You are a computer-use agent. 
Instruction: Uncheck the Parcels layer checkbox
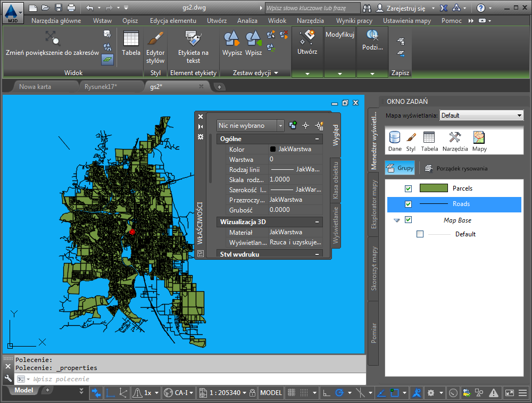[x=408, y=188]
